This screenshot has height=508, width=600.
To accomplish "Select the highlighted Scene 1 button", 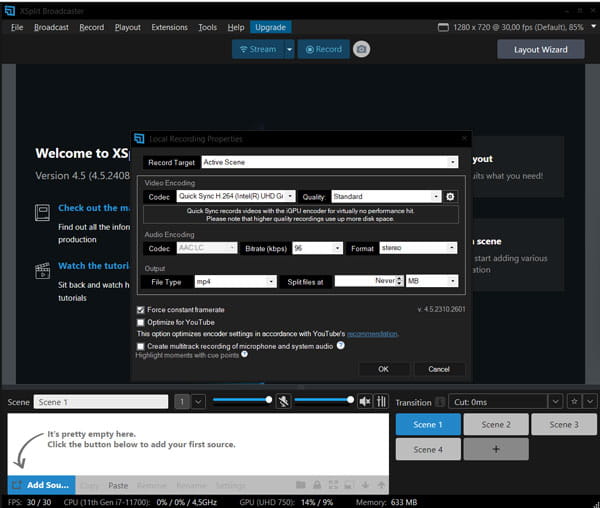I will pos(428,425).
